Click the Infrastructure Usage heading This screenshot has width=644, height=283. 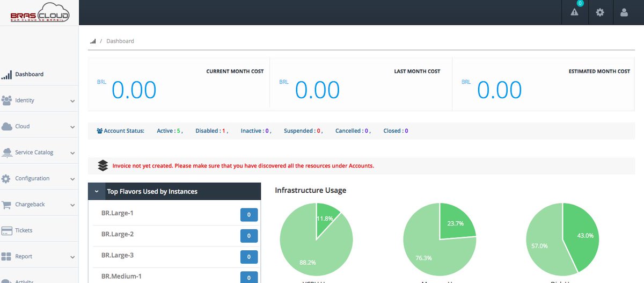(x=311, y=190)
